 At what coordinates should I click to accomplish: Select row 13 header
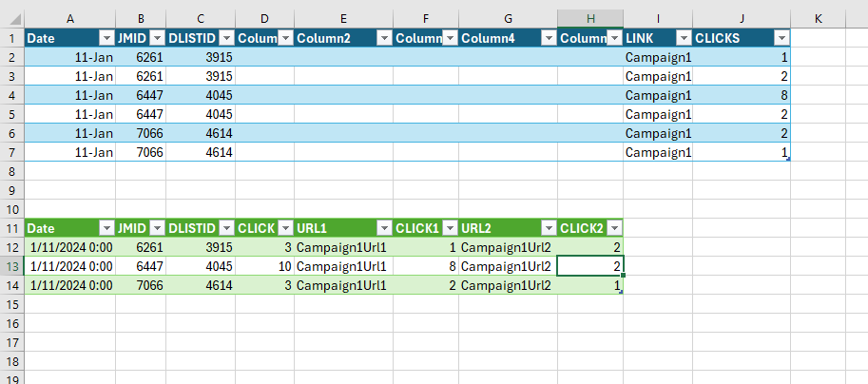(x=12, y=266)
